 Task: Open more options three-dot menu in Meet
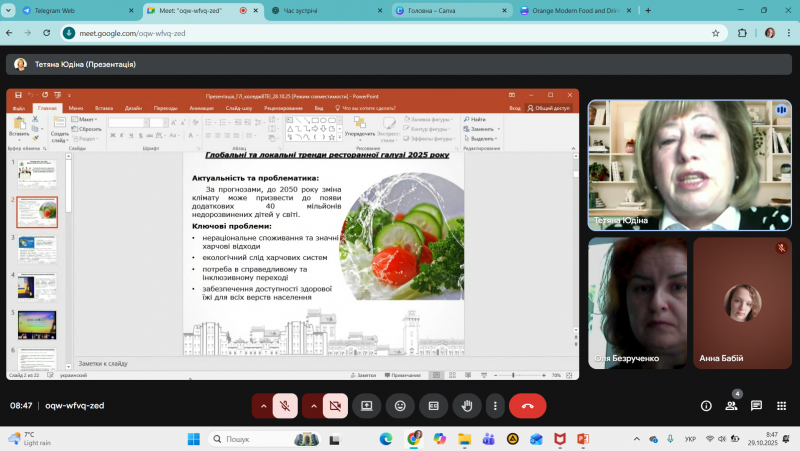tap(494, 406)
